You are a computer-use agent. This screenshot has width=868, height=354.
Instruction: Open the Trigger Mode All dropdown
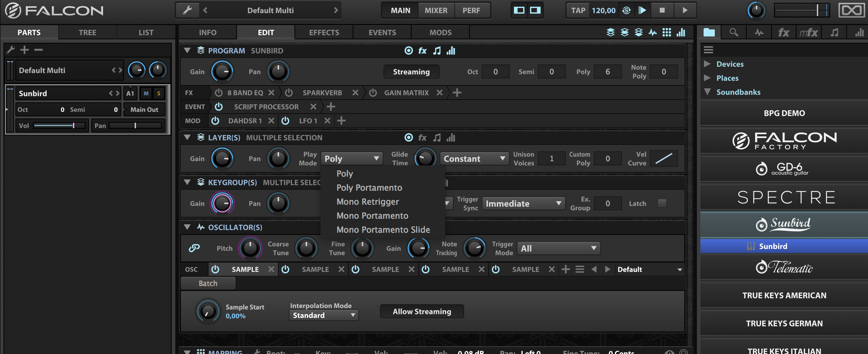point(558,249)
